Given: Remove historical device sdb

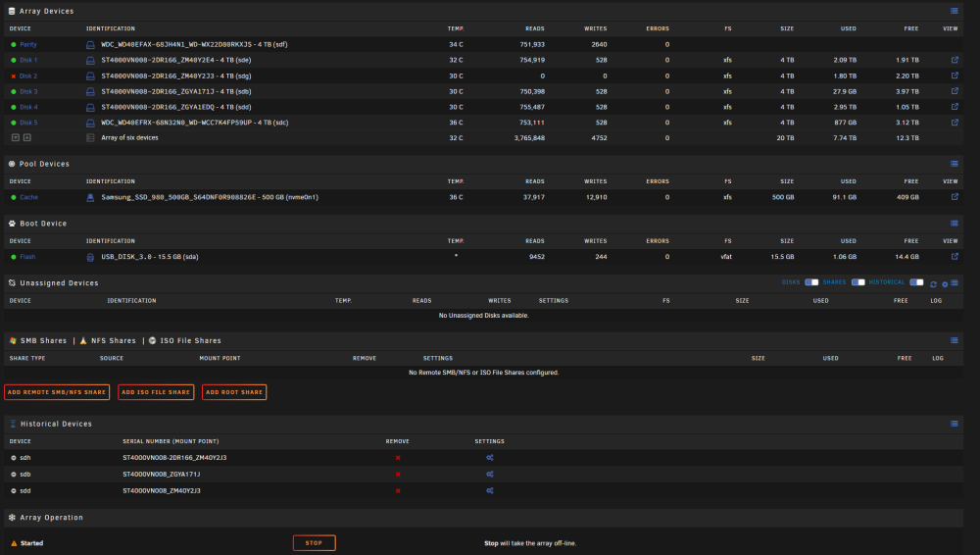Looking at the screenshot, I should 398,475.
